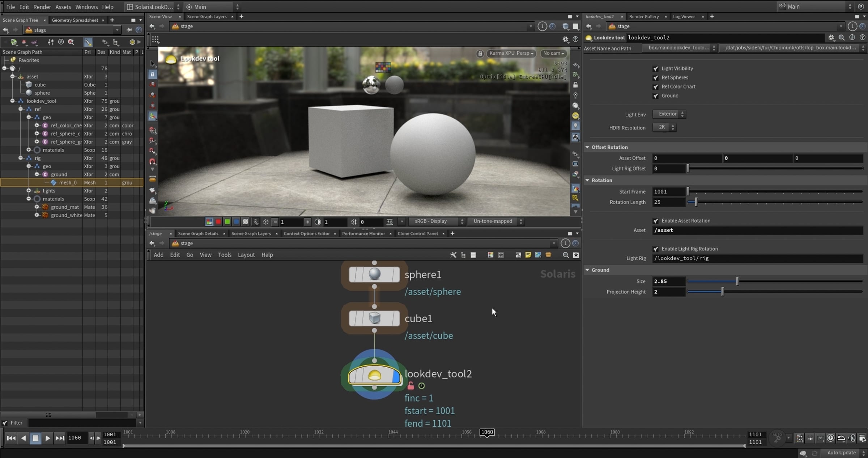
Task: Click the Asset path field /asset
Action: coord(758,230)
